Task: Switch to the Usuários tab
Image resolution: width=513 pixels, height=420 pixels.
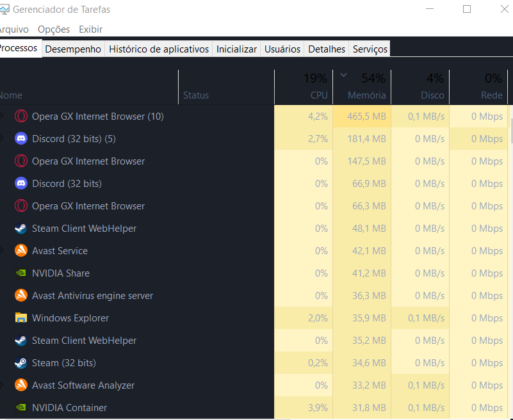Action: pyautogui.click(x=282, y=49)
